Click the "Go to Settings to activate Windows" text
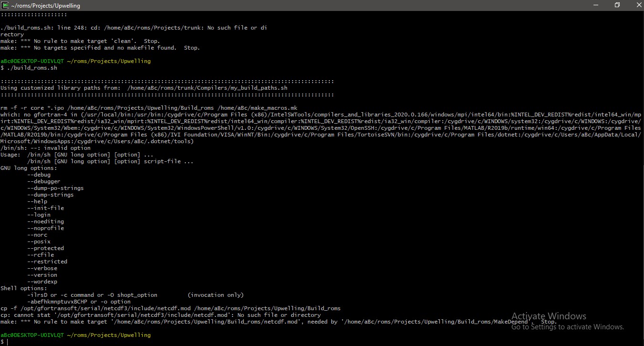 click(567, 327)
